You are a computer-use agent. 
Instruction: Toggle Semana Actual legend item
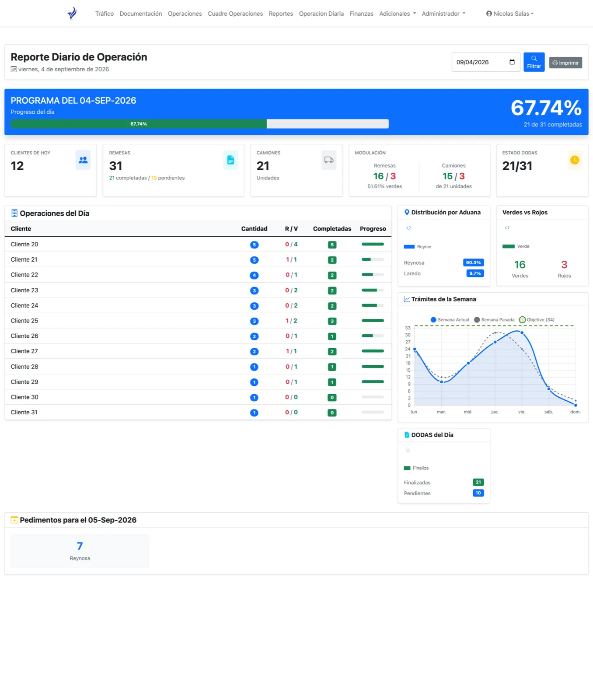coord(450,320)
